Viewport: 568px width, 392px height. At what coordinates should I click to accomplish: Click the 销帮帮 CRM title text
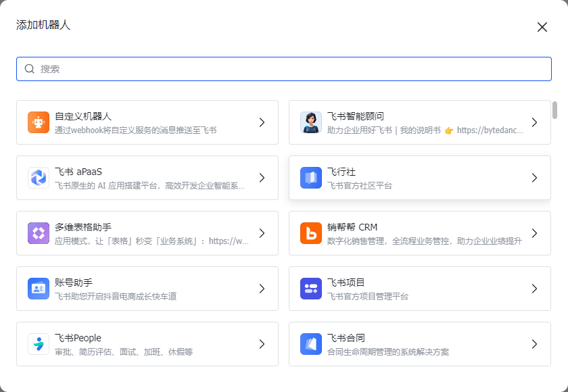[x=352, y=227]
